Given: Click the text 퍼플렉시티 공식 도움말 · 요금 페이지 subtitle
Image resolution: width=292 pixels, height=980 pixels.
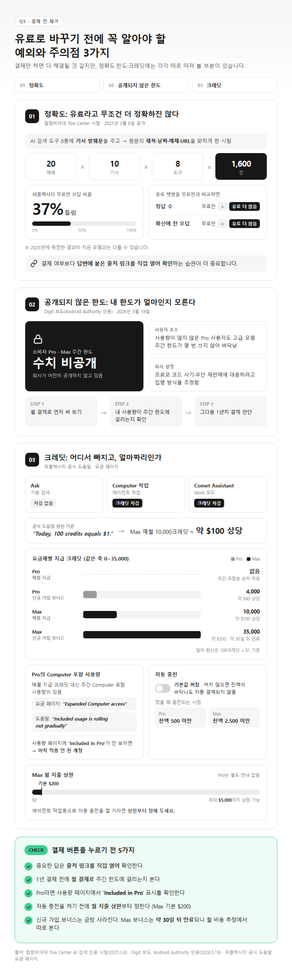Looking at the screenshot, I should 81,467.
